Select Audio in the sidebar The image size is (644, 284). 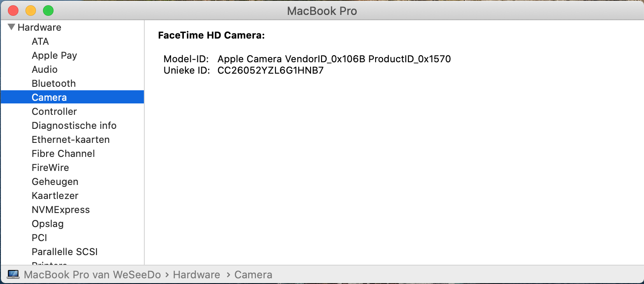45,70
